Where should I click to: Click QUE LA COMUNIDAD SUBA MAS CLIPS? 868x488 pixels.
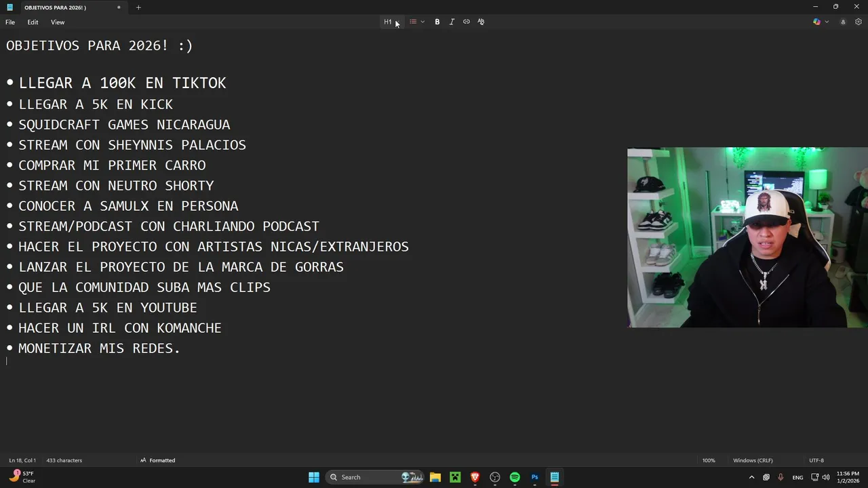[144, 287]
